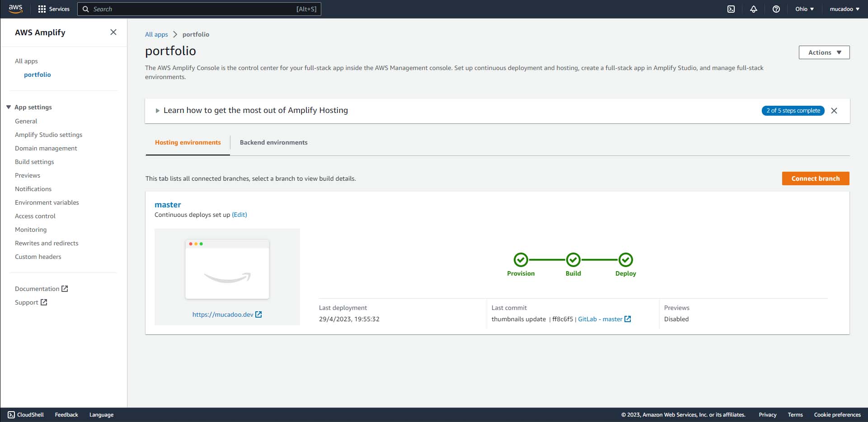Open the Support external link
Image resolution: width=868 pixels, height=422 pixels.
[x=31, y=302]
